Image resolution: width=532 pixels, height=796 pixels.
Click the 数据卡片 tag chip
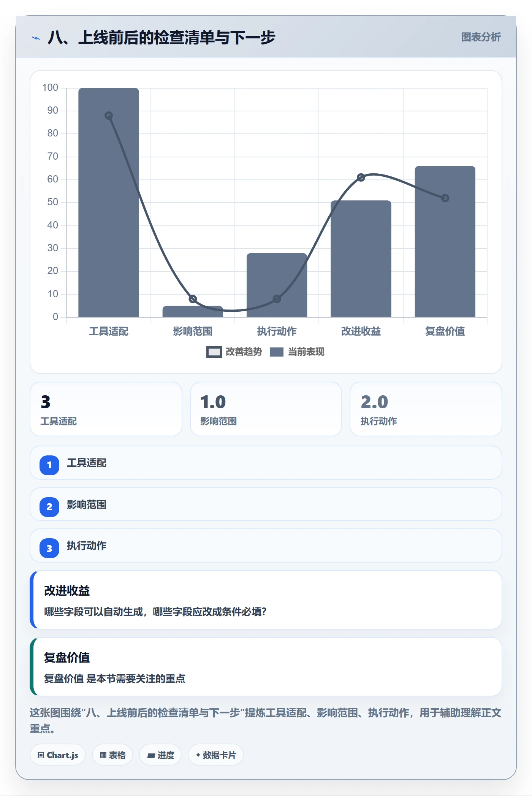click(216, 755)
